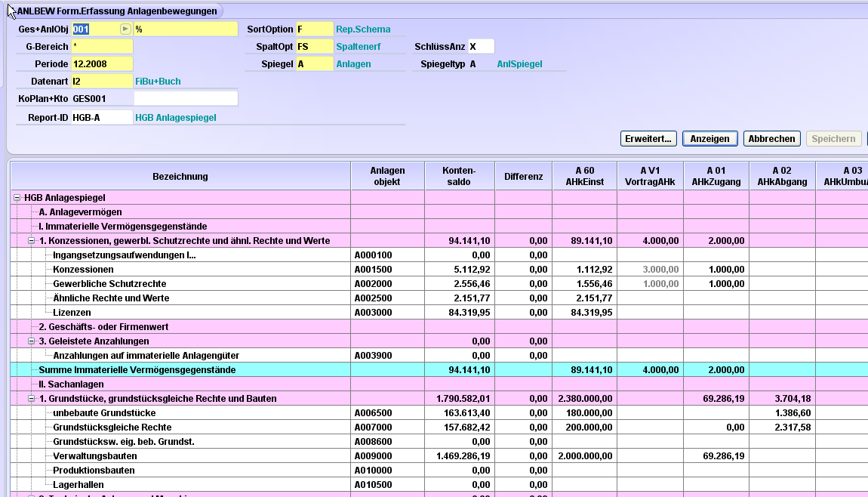Collapse the 3. Geleistete Anzahlungen group
868x497 pixels.
tap(32, 341)
